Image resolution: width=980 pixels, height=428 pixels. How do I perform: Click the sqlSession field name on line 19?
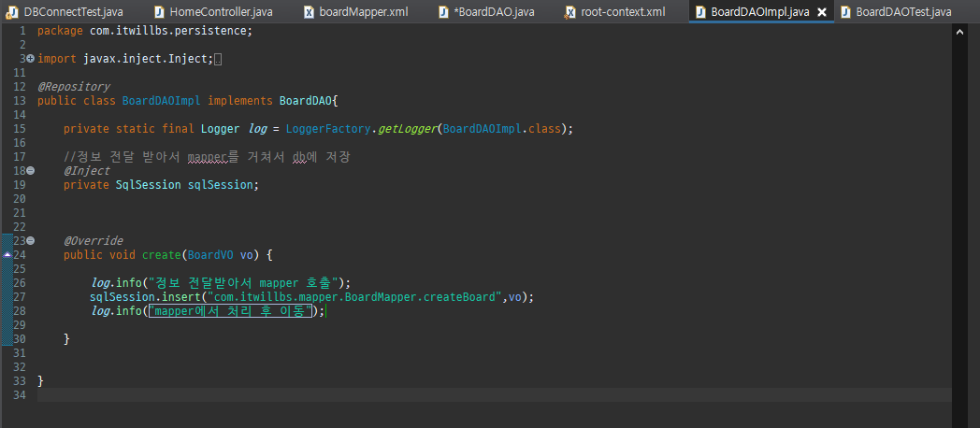[221, 185]
